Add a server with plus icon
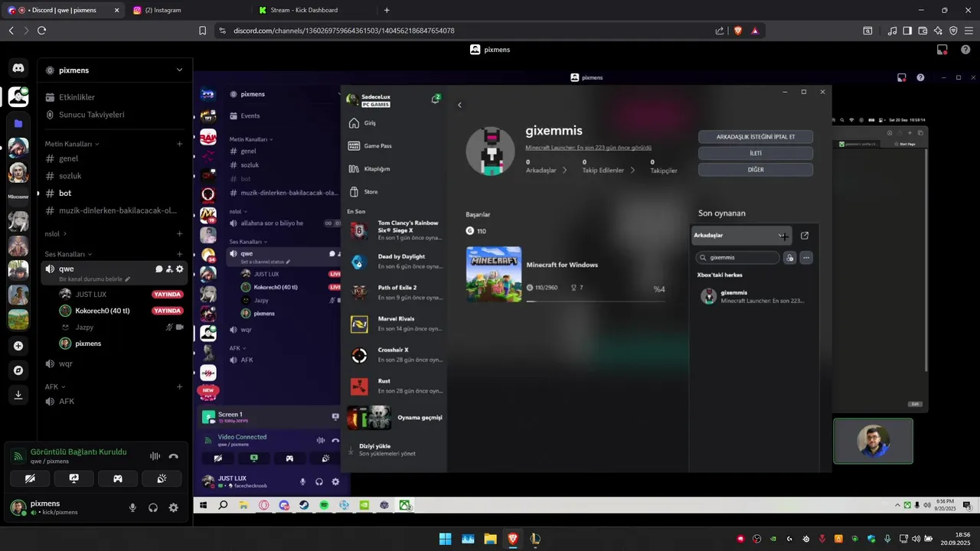This screenshot has width=980, height=551. coord(18,346)
